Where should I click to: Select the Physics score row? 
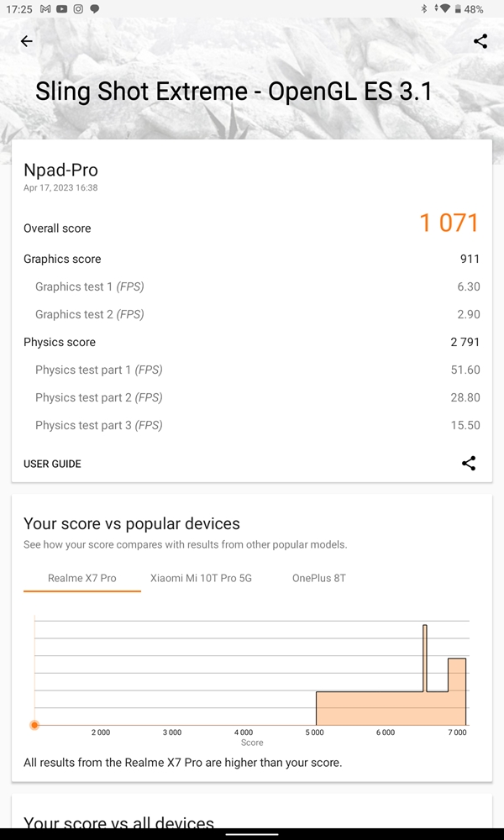click(252, 342)
